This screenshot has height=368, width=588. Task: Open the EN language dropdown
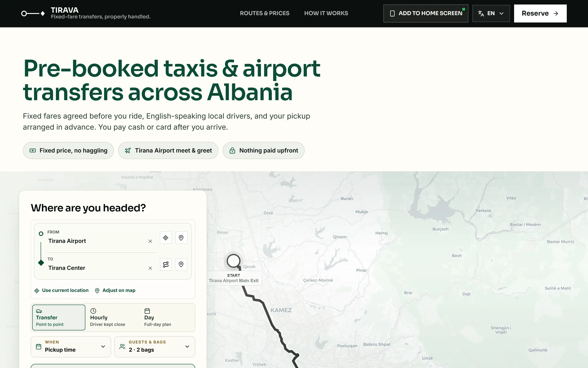(491, 13)
